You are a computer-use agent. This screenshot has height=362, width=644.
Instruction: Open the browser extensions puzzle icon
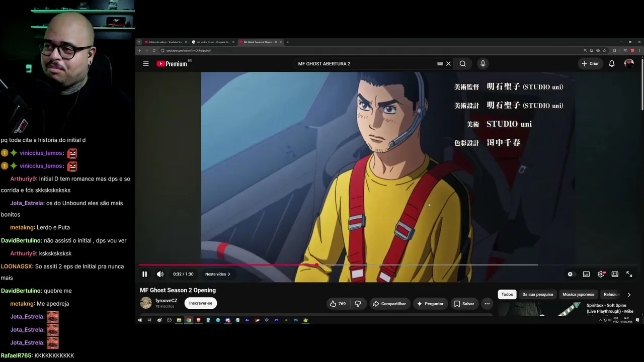click(614, 51)
